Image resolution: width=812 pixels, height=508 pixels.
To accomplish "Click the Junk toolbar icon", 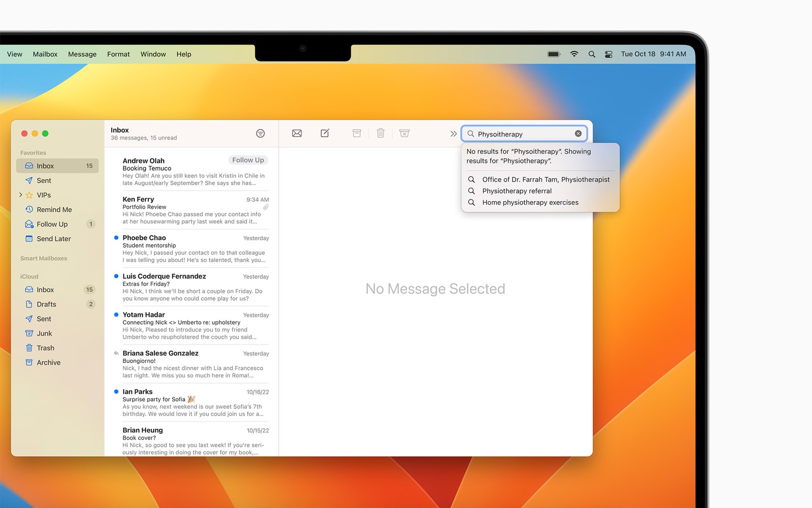I will tap(404, 133).
